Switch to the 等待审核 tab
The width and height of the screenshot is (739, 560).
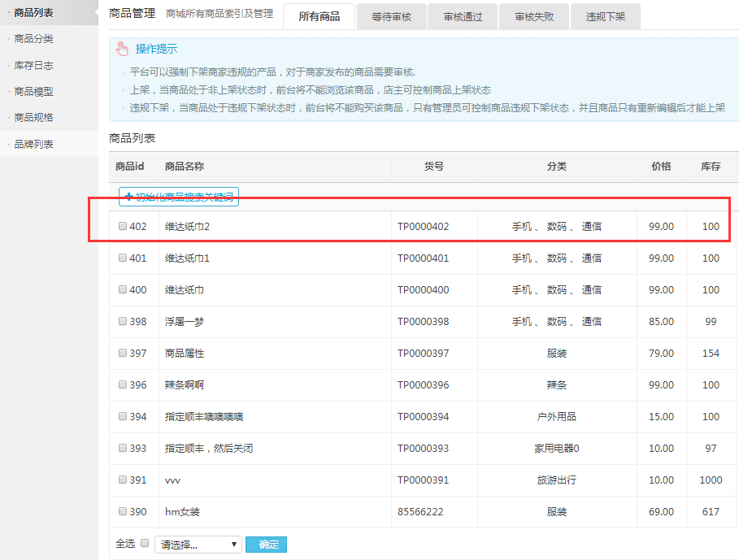coord(393,16)
